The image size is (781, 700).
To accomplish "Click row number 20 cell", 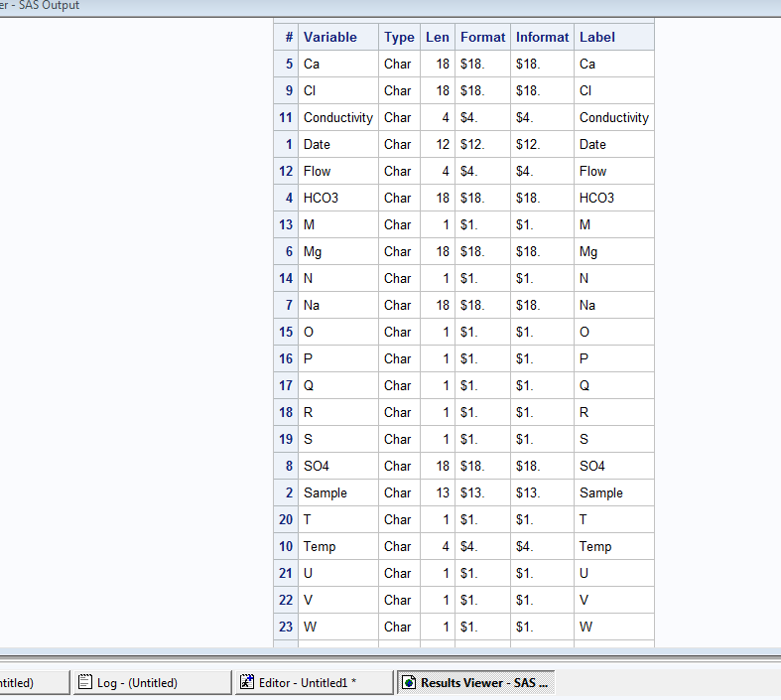I will pyautogui.click(x=286, y=519).
